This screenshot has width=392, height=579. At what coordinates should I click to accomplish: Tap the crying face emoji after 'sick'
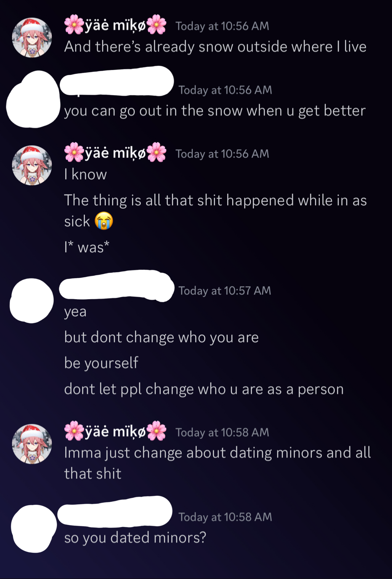point(104,221)
